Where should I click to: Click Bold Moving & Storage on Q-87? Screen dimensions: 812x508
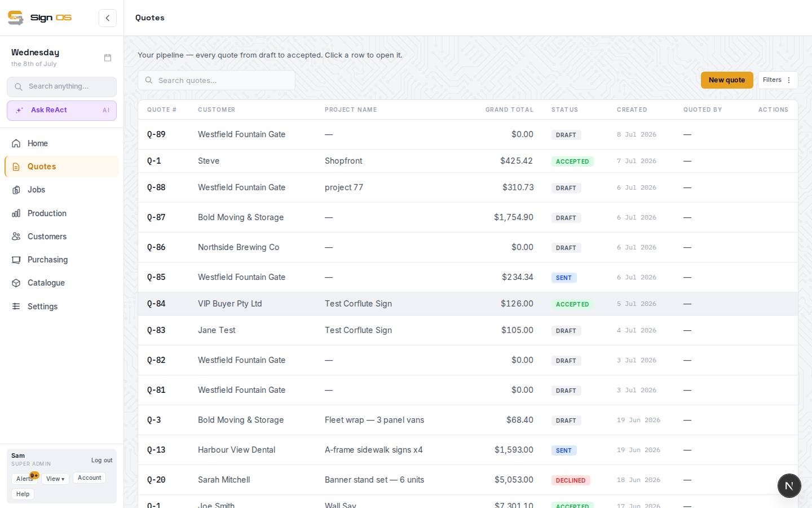click(241, 217)
